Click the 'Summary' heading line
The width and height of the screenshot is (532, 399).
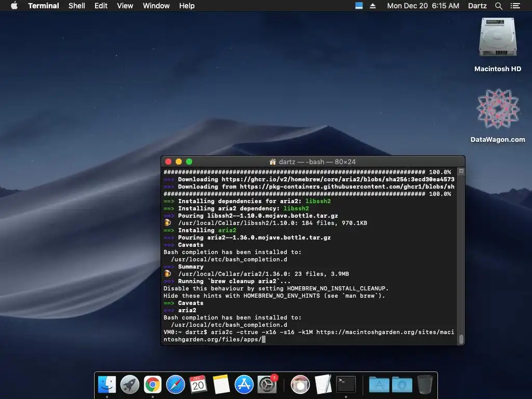coord(183,267)
